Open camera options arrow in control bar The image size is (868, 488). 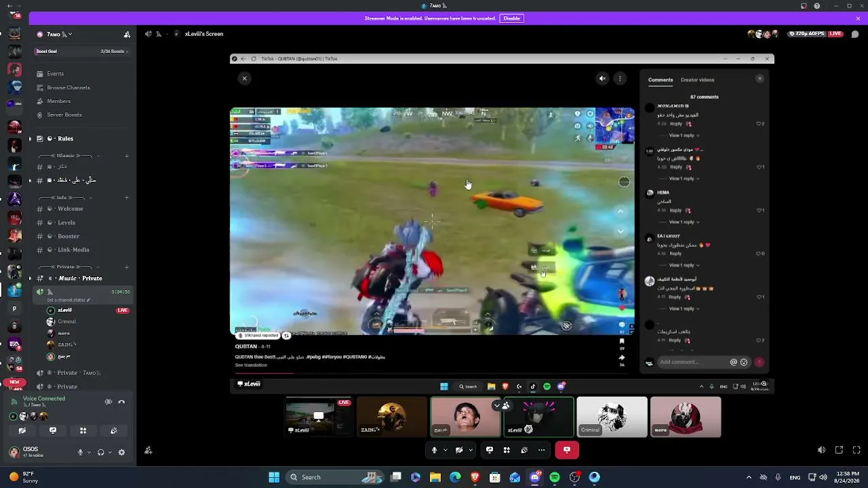click(471, 450)
